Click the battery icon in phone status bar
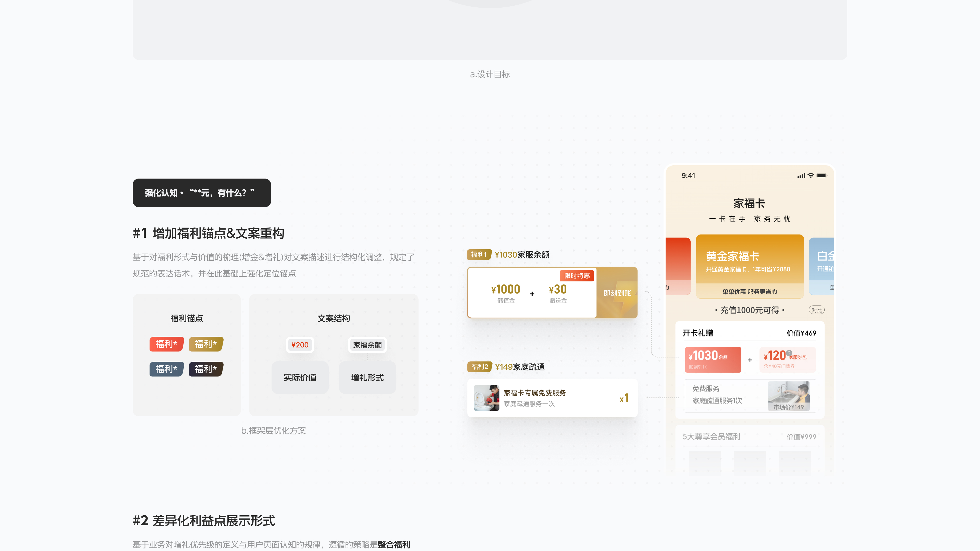This screenshot has height=551, width=980. (x=821, y=175)
